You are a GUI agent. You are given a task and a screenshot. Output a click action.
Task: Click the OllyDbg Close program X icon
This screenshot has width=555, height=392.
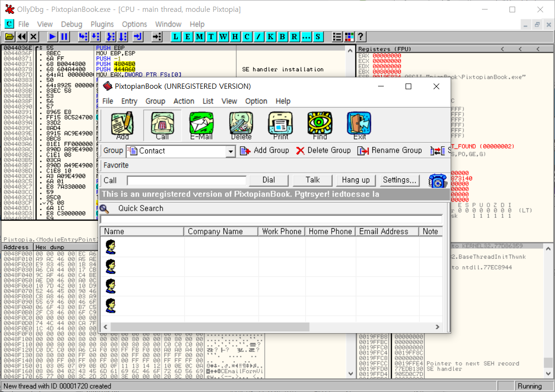34,37
